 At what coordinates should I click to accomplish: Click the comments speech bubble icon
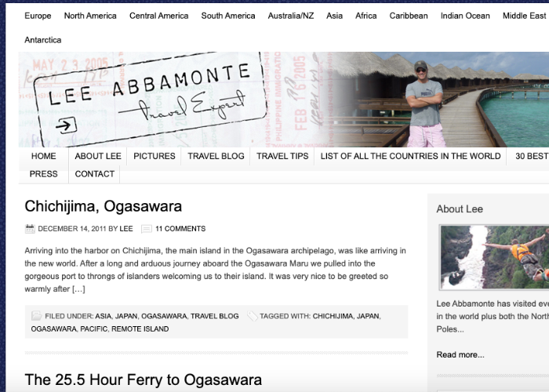[147, 229]
